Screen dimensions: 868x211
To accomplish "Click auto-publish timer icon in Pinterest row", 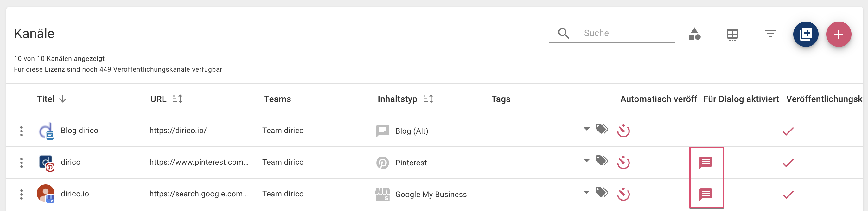I will 623,163.
